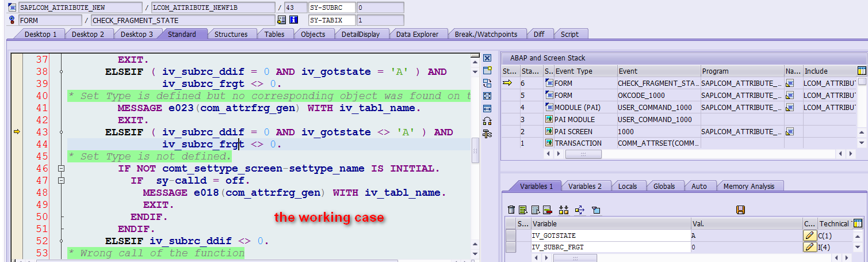Click the navigate icon right of CHECK_FRAGMENT_STATE
The height and width of the screenshot is (262, 868).
281,20
